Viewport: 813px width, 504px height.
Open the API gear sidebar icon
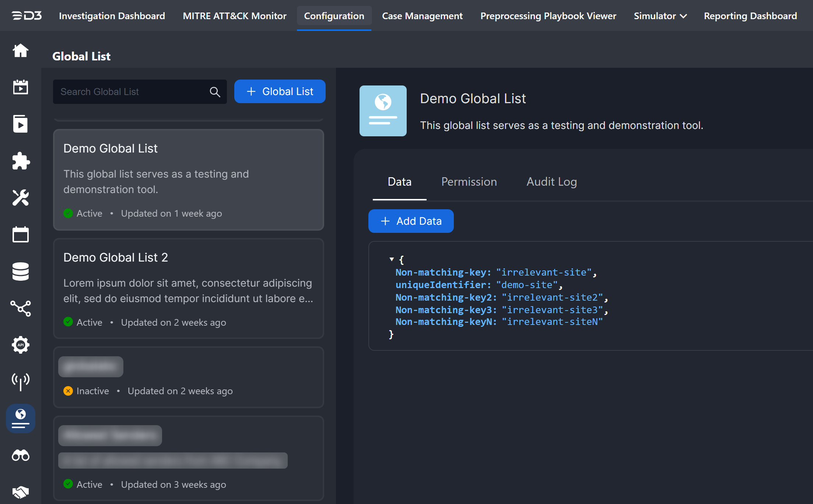[21, 345]
